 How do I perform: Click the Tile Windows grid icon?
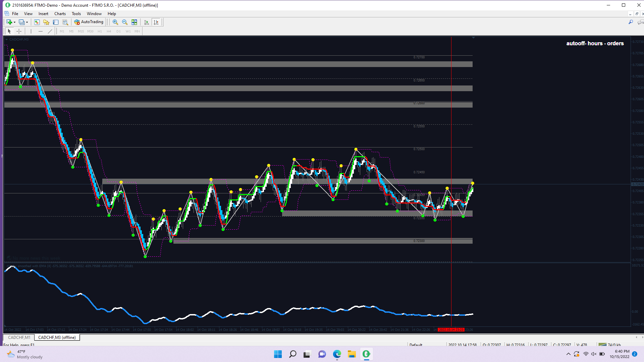tap(134, 22)
